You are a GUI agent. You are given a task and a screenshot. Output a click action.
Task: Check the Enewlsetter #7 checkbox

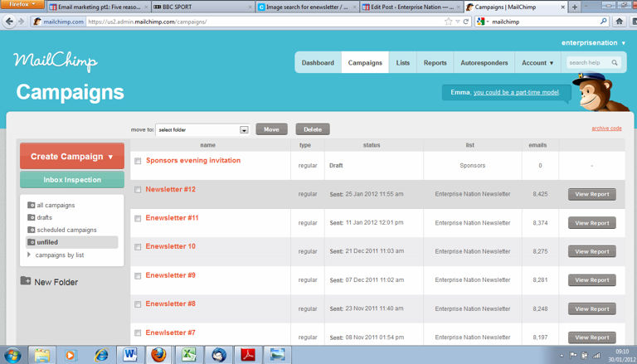pos(138,333)
